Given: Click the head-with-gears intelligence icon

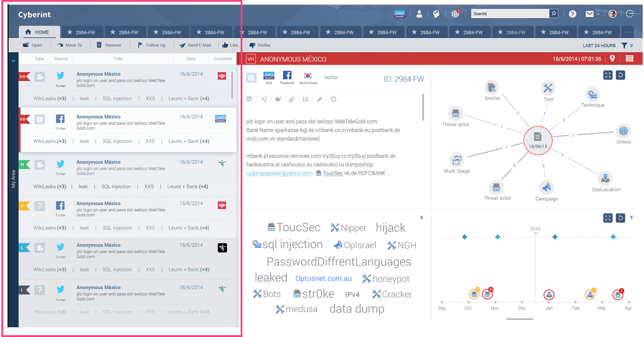Looking at the screenshot, I should (437, 14).
